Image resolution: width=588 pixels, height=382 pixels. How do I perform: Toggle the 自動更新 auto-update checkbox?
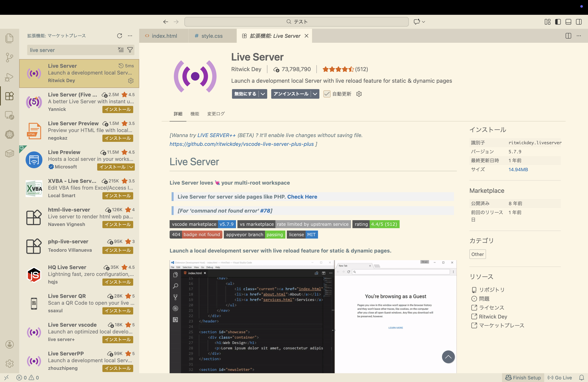[327, 94]
